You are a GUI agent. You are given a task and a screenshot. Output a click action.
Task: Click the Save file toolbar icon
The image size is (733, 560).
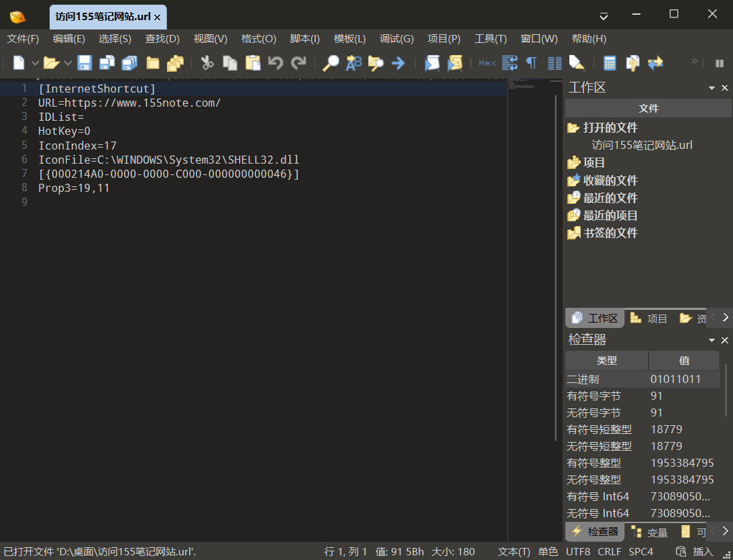tap(84, 63)
